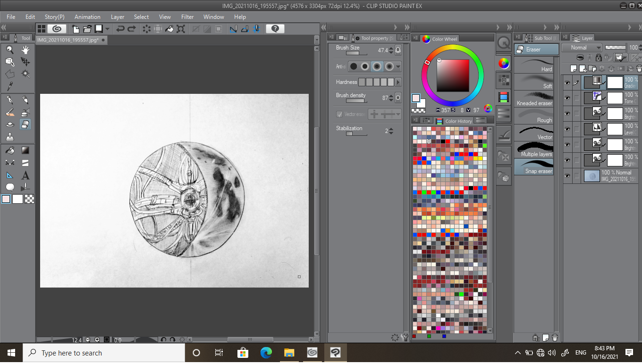Viewport: 642px width, 364px height.
Task: Choose the Snap eraser sub tool
Action: (x=533, y=167)
